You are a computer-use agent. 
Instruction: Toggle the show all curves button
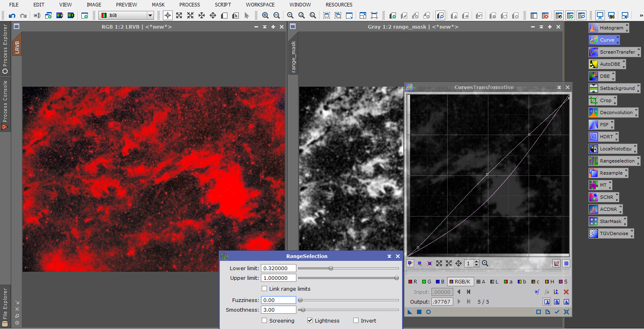[x=556, y=263]
